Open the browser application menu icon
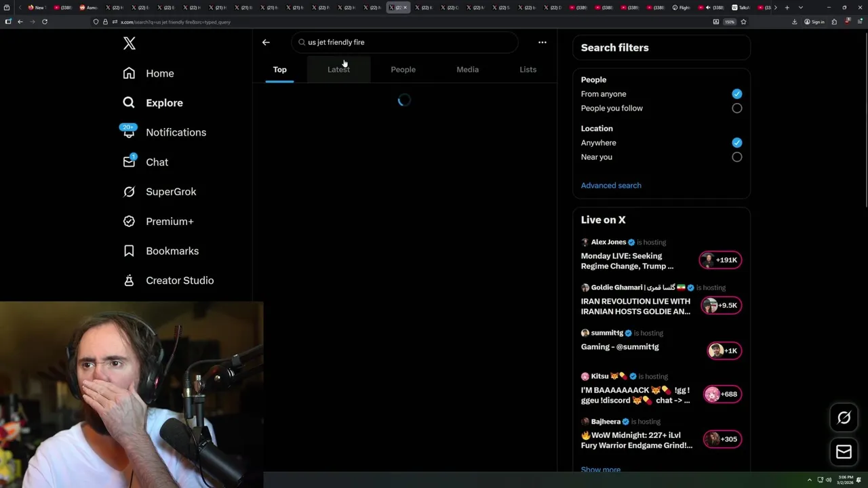This screenshot has width=868, height=488. [x=860, y=22]
